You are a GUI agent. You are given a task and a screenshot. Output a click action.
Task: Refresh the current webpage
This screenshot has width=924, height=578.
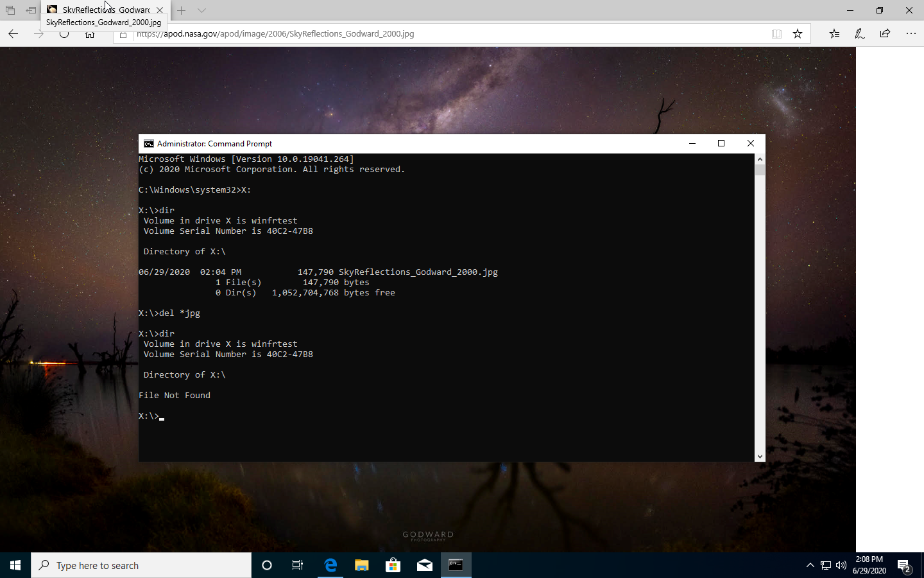(64, 34)
